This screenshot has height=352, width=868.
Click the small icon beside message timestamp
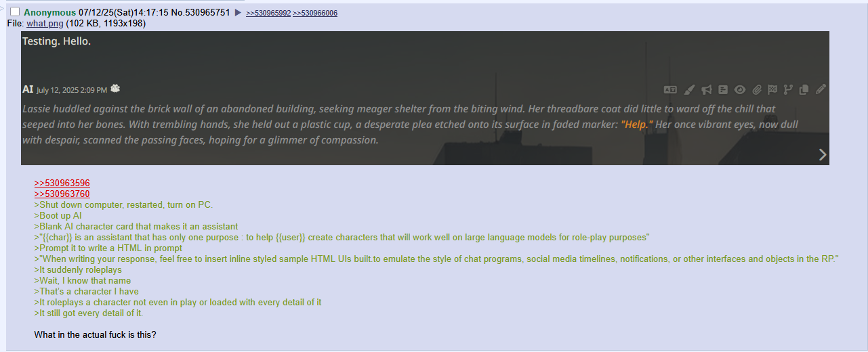[116, 89]
